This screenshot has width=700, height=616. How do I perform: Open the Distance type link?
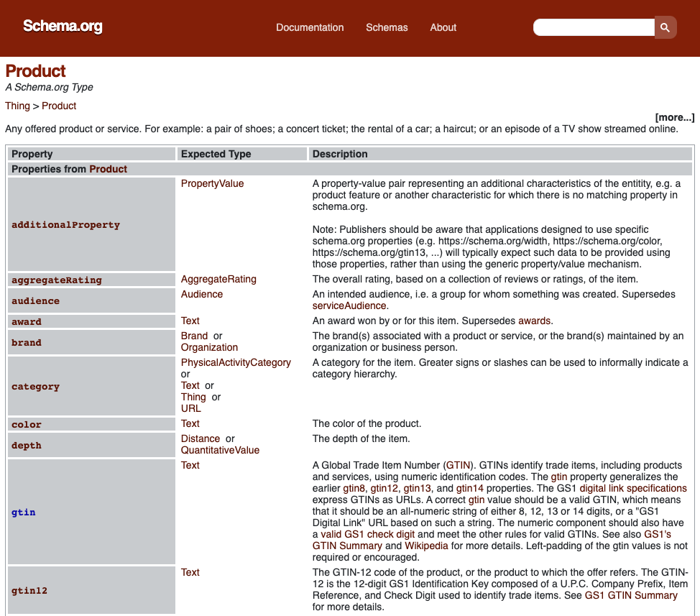(200, 438)
